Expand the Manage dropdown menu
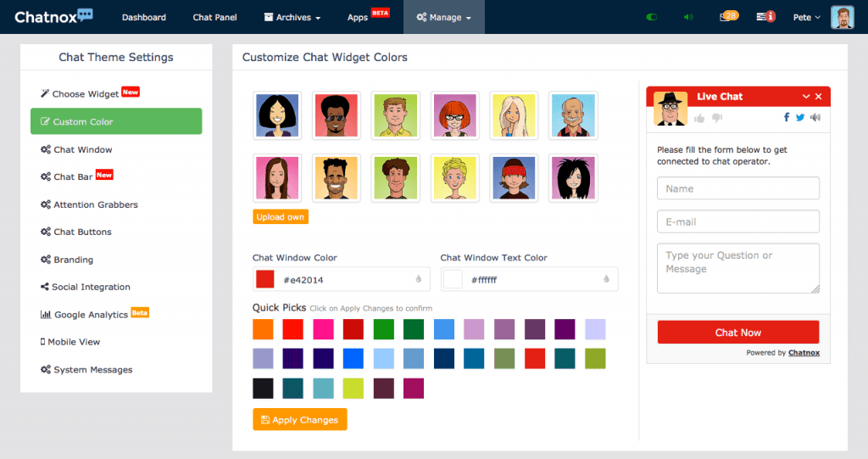This screenshot has height=459, width=868. tap(444, 17)
